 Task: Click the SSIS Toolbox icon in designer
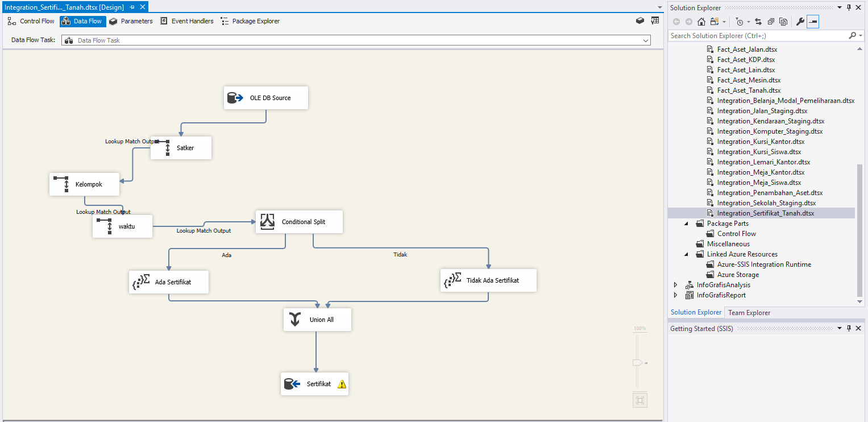pyautogui.click(x=640, y=20)
